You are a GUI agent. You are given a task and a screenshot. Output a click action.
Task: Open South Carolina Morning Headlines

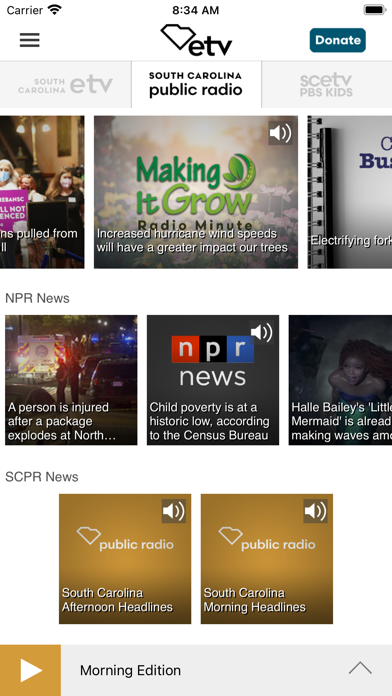(267, 559)
